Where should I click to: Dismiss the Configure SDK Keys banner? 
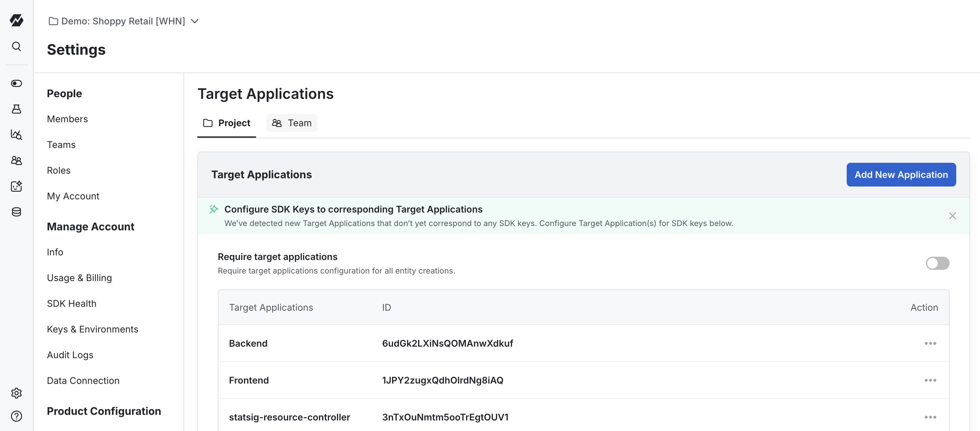[x=952, y=216]
